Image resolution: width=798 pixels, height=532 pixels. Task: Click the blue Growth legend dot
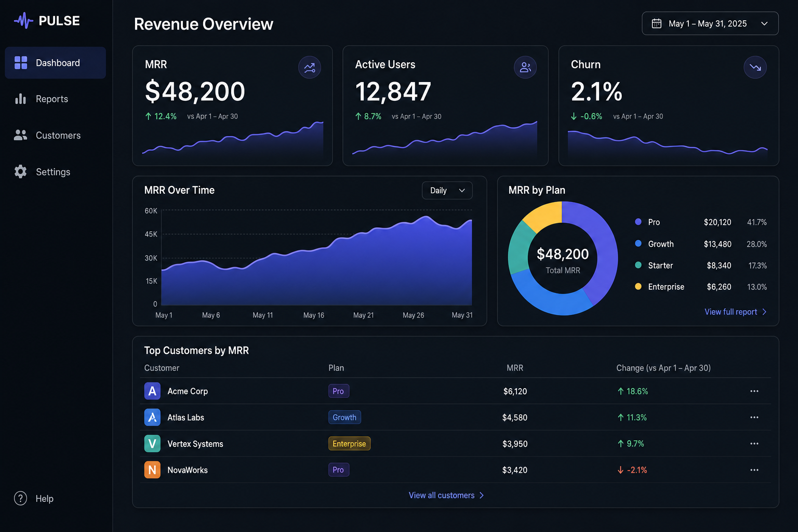pyautogui.click(x=638, y=244)
